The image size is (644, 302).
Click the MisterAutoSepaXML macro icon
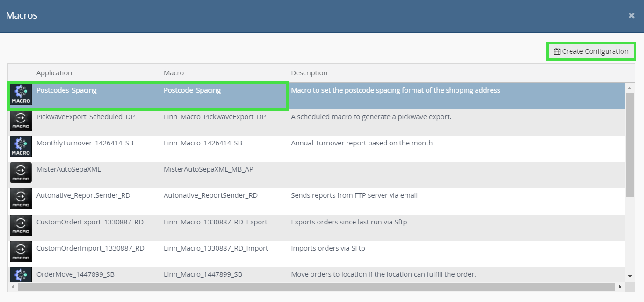[x=21, y=174]
